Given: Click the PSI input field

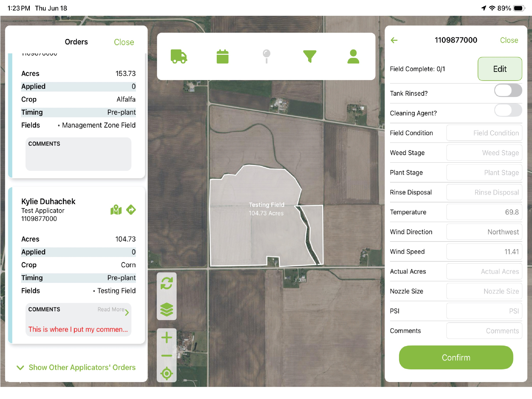Looking at the screenshot, I should pos(484,311).
